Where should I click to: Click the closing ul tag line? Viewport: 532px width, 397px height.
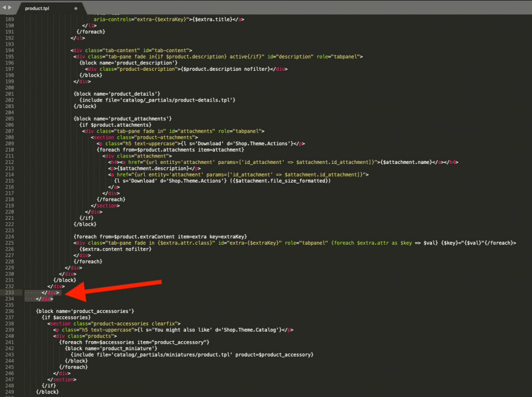(x=78, y=38)
